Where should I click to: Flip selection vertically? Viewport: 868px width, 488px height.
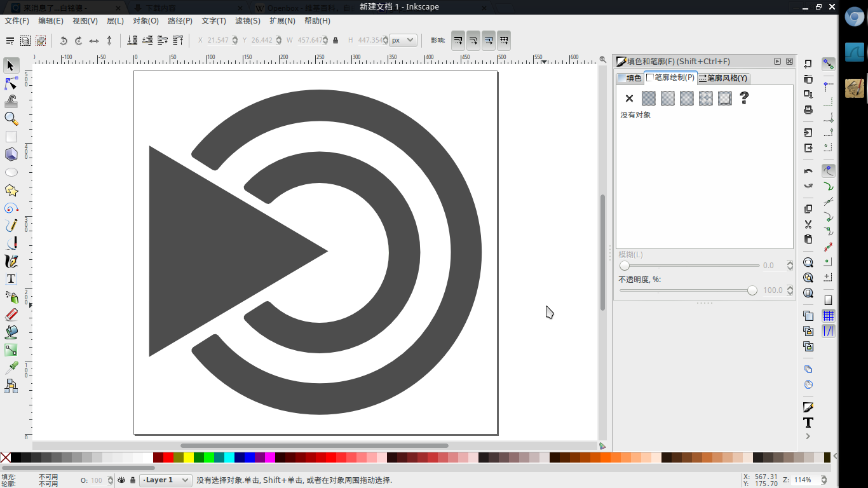tap(109, 41)
